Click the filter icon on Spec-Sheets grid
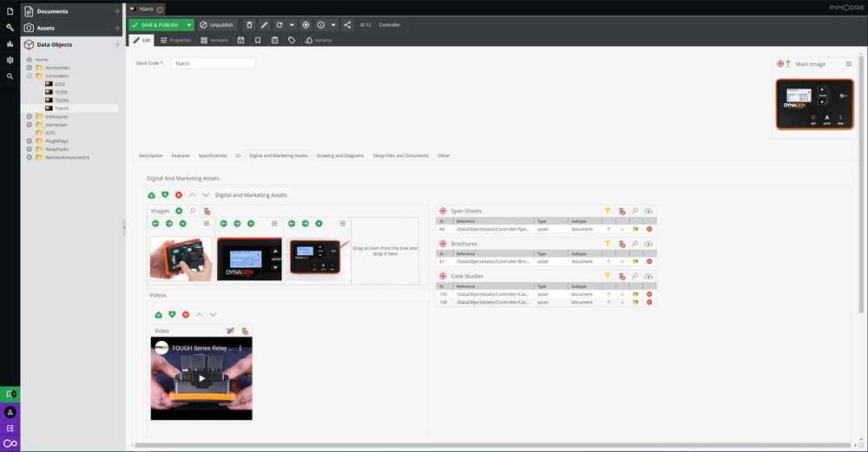This screenshot has width=868, height=452. click(608, 211)
